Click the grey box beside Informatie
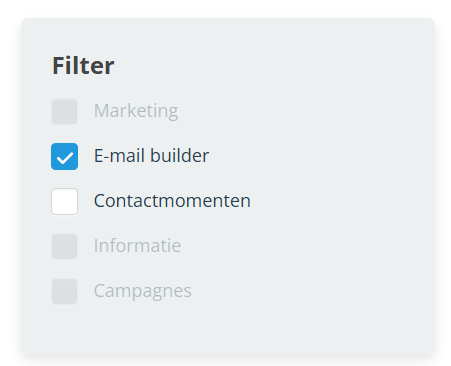This screenshot has height=366, width=451. [64, 246]
